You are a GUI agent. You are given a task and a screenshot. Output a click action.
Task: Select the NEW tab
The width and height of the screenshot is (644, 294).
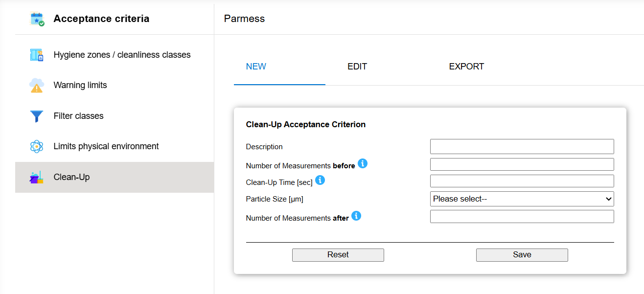pyautogui.click(x=256, y=66)
